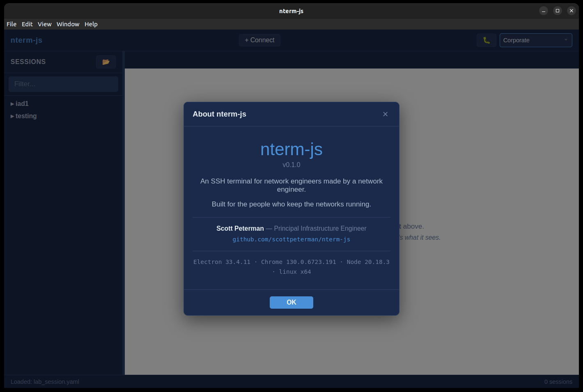Click the telephone icon in the header

(486, 40)
